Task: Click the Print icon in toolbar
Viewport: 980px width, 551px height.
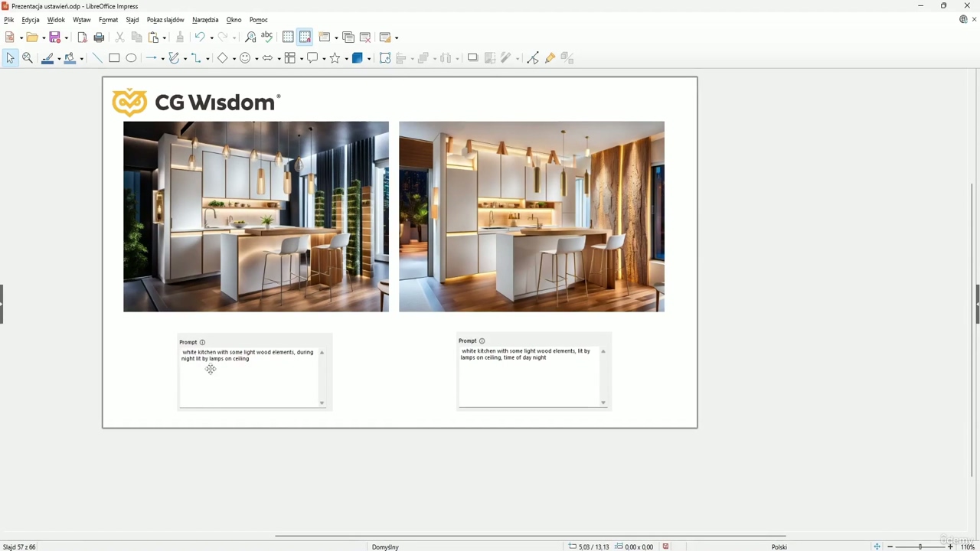Action: (99, 37)
